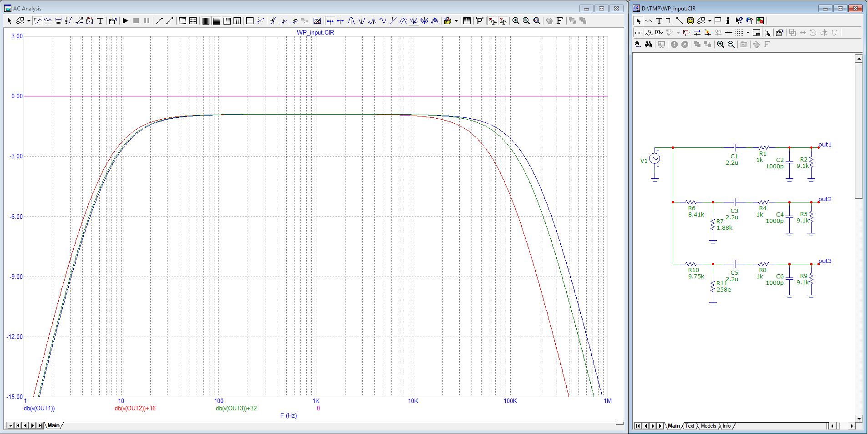Jump cursor to Inflection point
Image resolution: width=868 pixels, height=434 pixels.
393,20
